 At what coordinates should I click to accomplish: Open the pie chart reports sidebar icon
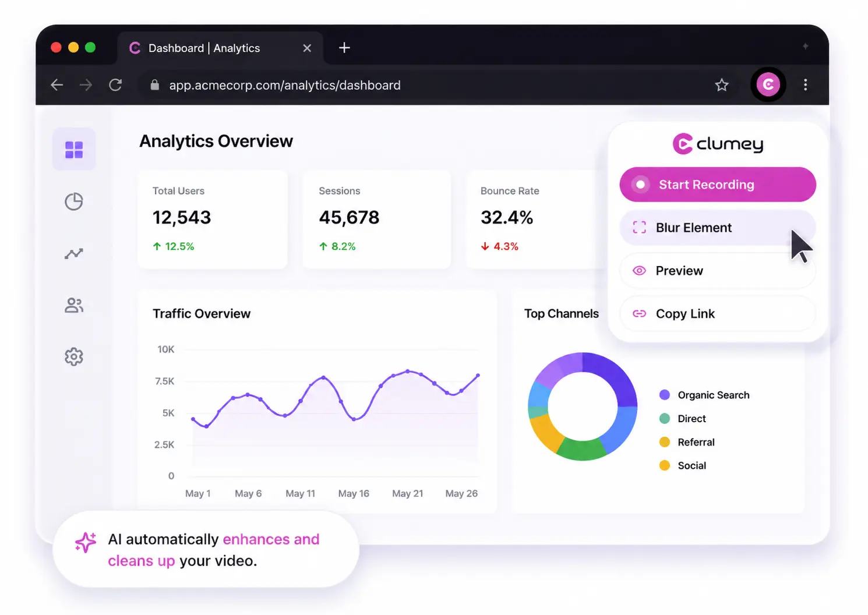pos(74,202)
